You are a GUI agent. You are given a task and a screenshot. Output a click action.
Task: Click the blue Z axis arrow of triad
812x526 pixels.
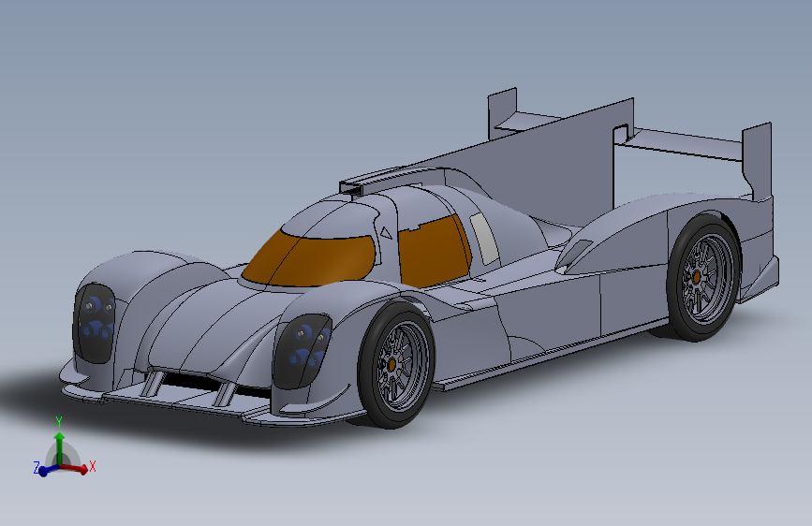48,471
